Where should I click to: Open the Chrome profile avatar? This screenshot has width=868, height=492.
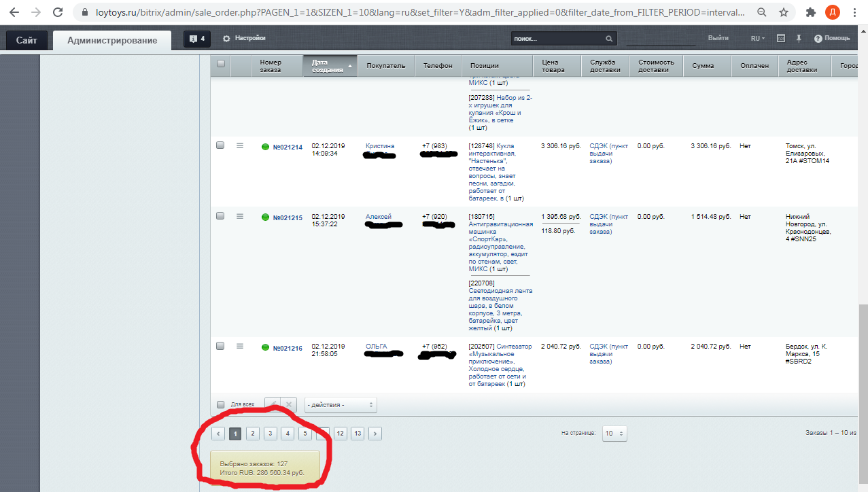click(x=832, y=12)
